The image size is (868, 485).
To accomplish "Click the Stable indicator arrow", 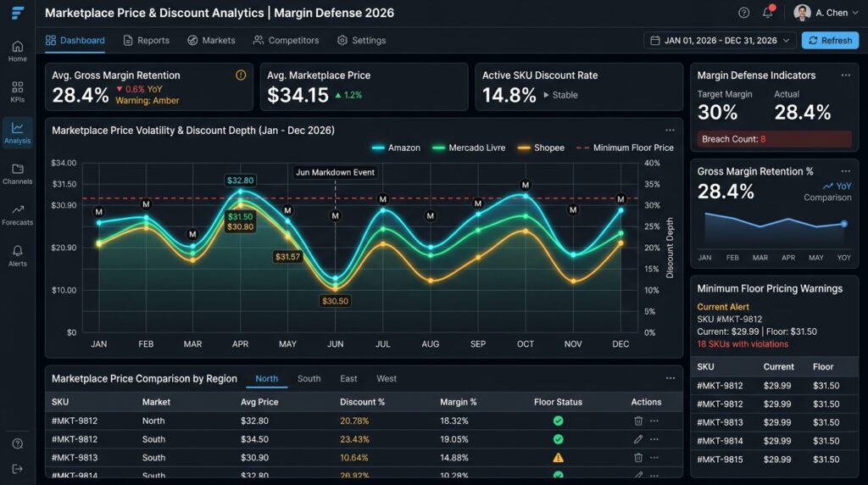I will [x=547, y=95].
